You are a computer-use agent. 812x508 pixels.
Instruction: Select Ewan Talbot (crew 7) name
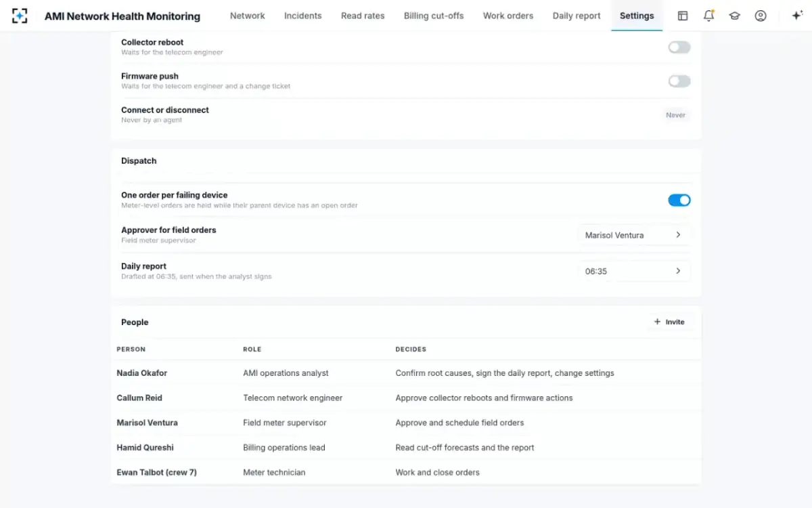pyautogui.click(x=156, y=472)
